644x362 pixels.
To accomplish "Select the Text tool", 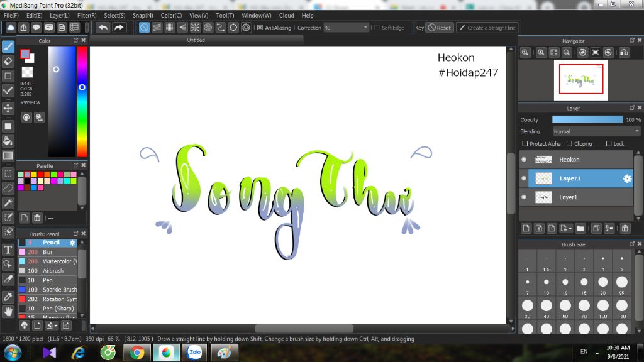I will pos(8,250).
